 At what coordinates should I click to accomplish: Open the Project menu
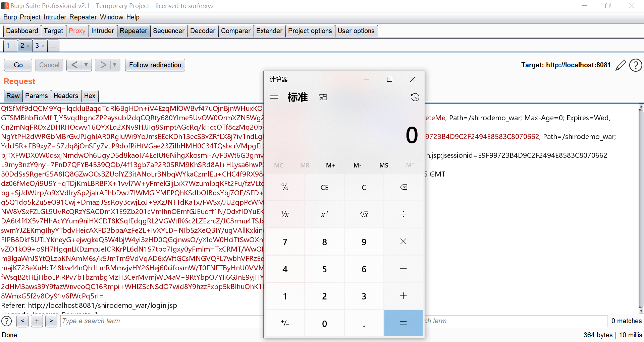30,17
